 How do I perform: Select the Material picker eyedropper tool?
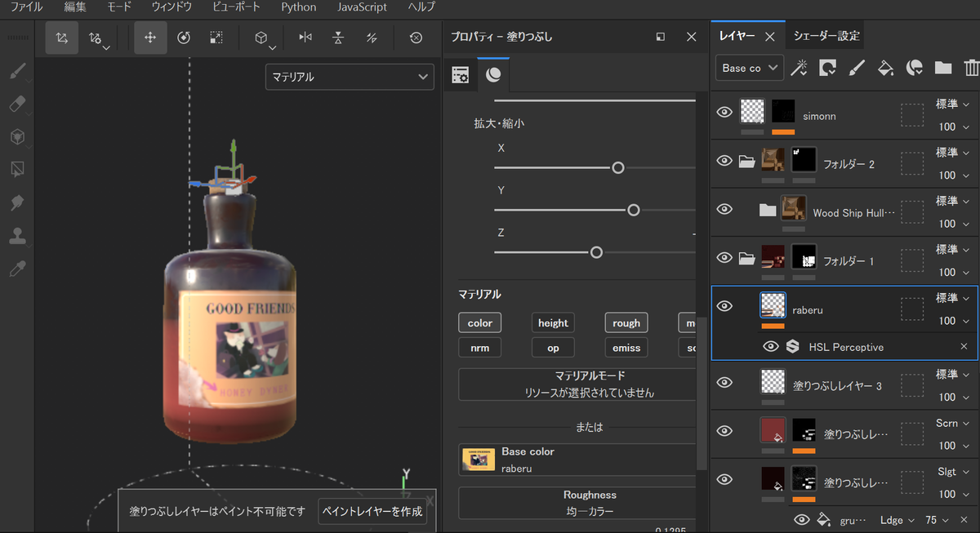17,269
